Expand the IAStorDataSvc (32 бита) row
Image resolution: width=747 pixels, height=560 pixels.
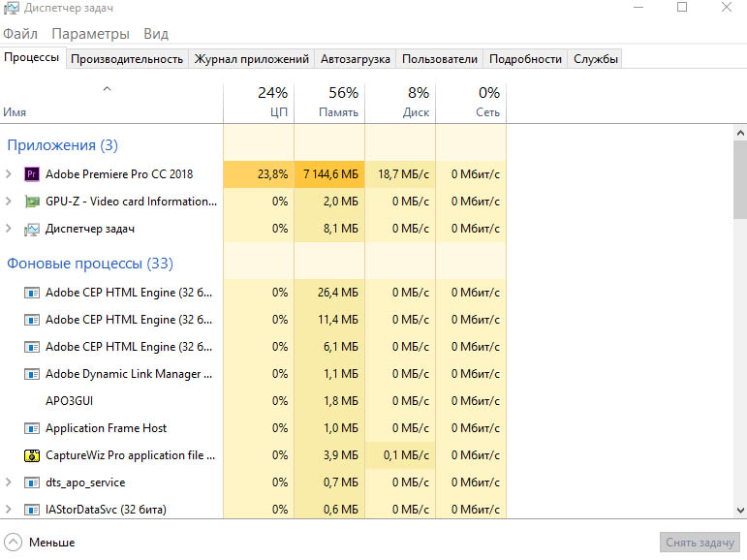point(8,509)
